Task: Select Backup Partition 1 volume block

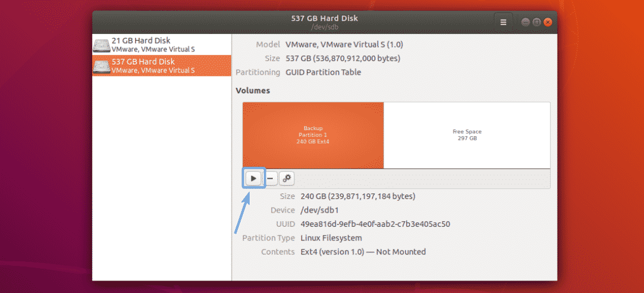Action: (x=313, y=135)
